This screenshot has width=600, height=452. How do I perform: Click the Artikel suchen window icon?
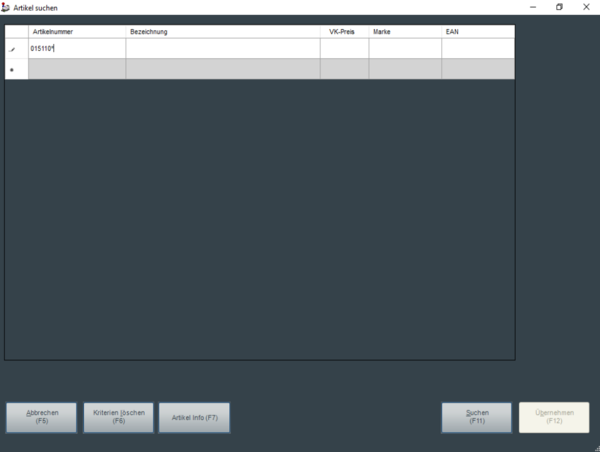(7, 7)
